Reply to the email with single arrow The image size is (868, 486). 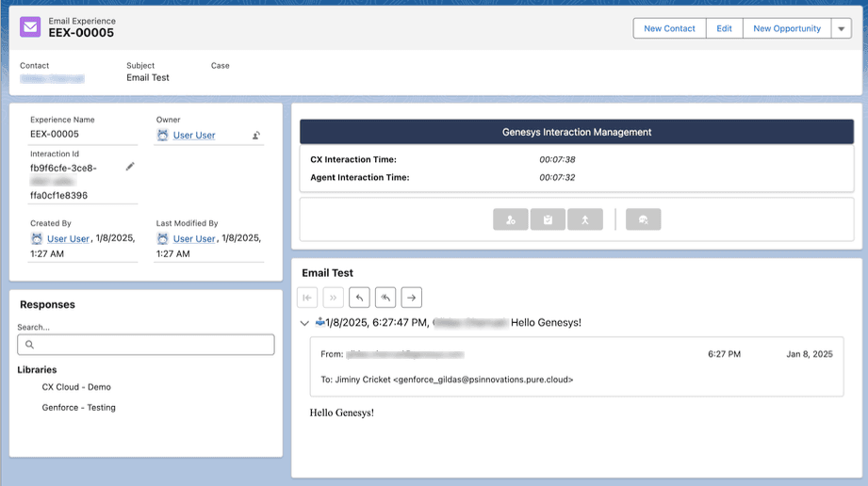pos(359,298)
